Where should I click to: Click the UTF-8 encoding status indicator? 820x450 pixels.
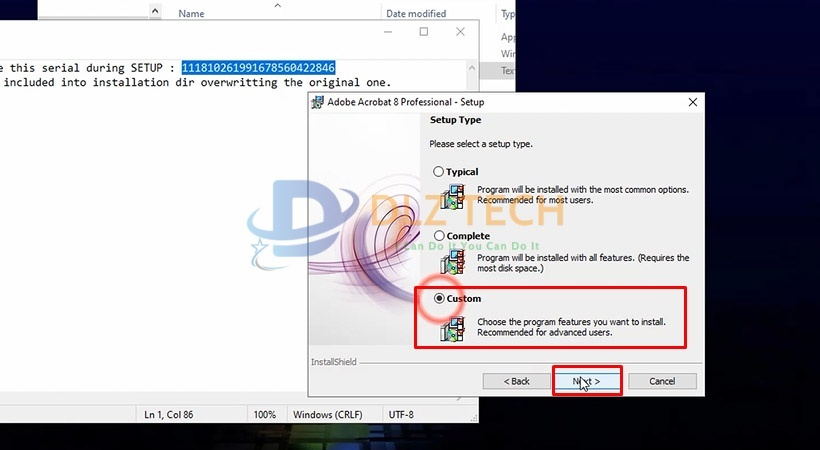[x=399, y=414]
